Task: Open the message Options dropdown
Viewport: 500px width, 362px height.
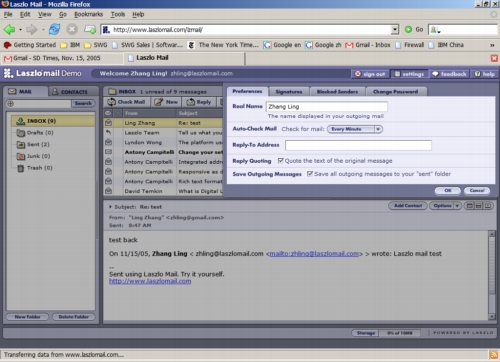Action: (445, 206)
